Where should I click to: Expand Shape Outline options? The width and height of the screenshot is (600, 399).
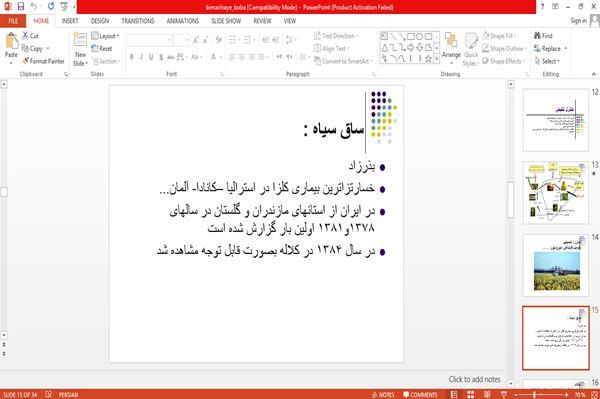pyautogui.click(x=505, y=48)
